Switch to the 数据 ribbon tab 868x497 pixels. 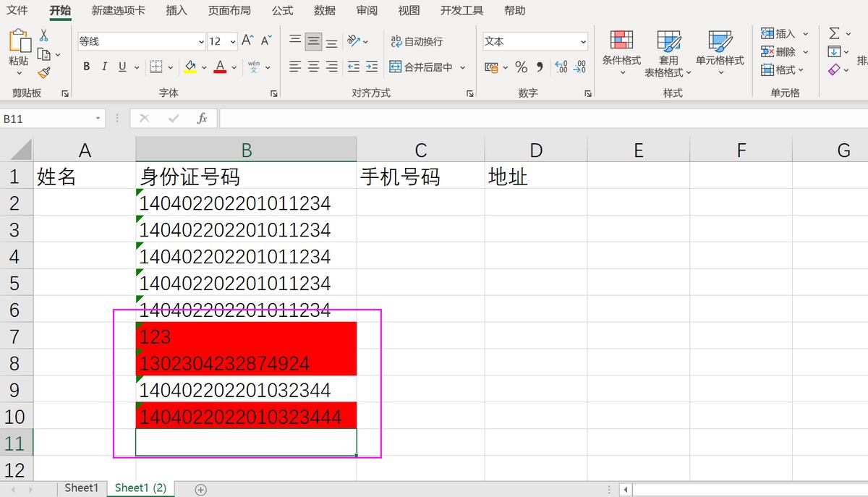click(325, 10)
